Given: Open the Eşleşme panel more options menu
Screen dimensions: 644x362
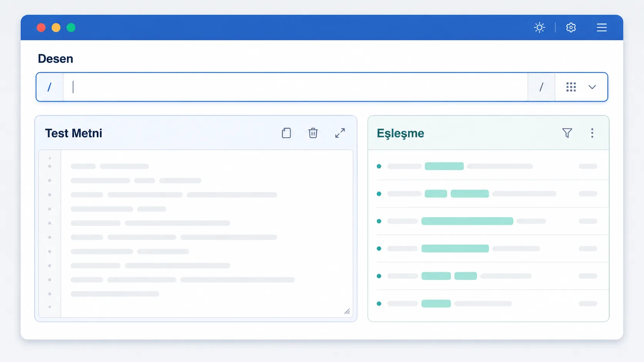Looking at the screenshot, I should point(592,133).
